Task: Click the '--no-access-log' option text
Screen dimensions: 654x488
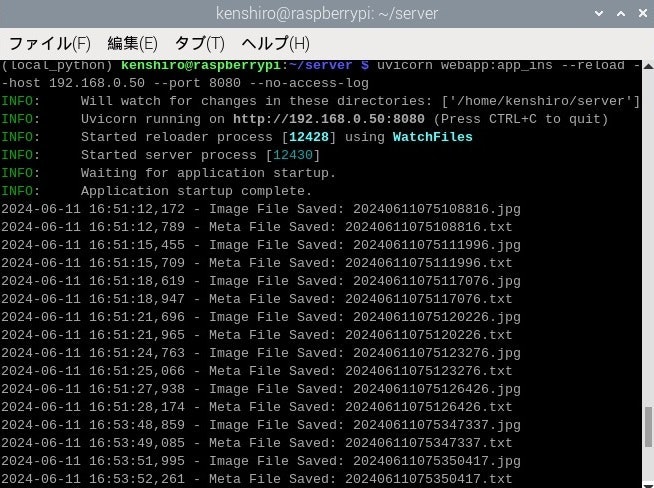Action: tap(309, 83)
